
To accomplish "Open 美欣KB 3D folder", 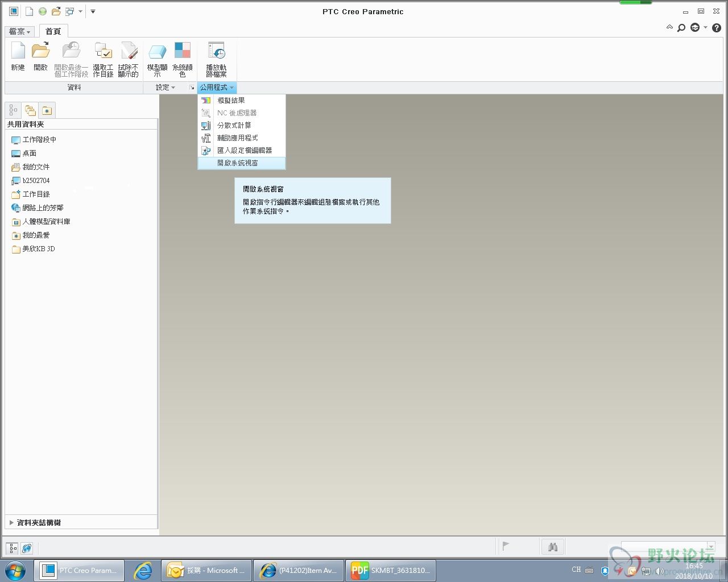I will tap(34, 248).
